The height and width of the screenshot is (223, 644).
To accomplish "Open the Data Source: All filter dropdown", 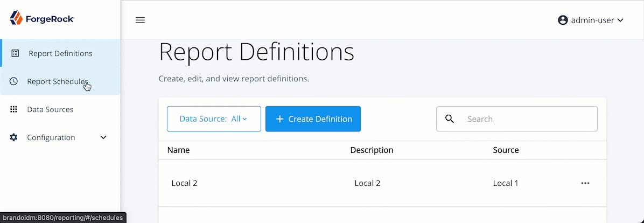I will (214, 119).
